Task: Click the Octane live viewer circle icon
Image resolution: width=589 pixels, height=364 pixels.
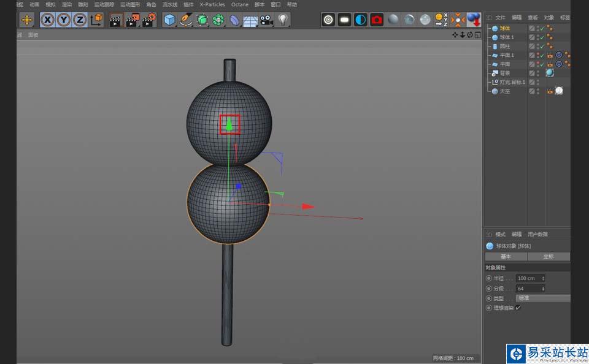Action: (328, 20)
